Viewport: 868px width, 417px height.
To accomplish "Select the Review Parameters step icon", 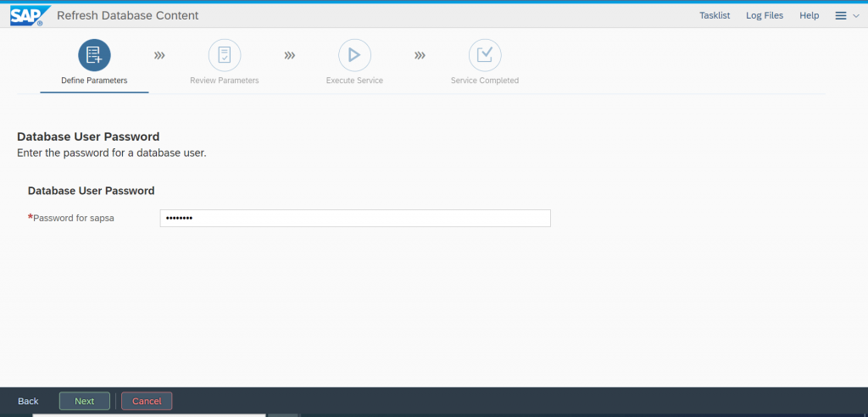I will [x=224, y=55].
